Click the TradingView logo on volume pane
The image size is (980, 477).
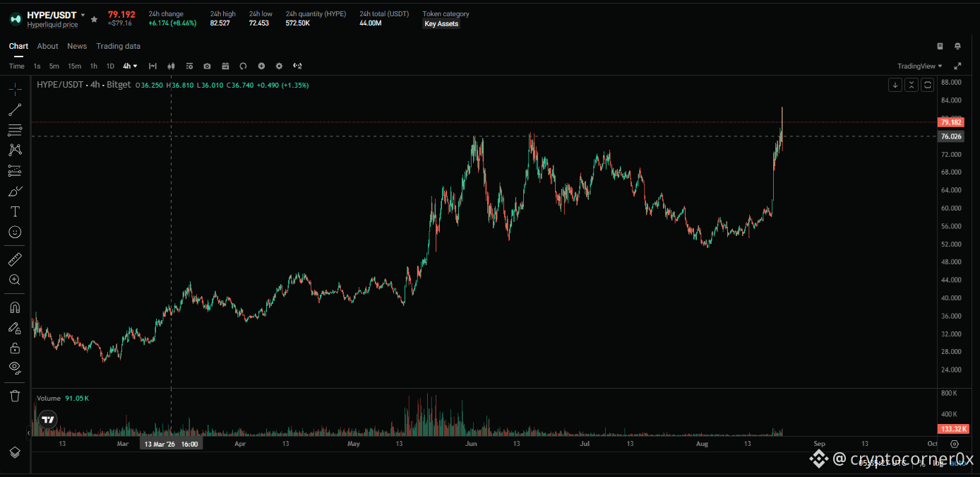47,419
